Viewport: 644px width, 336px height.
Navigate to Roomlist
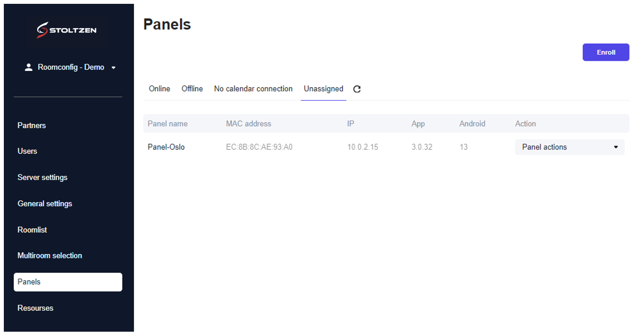tap(33, 230)
